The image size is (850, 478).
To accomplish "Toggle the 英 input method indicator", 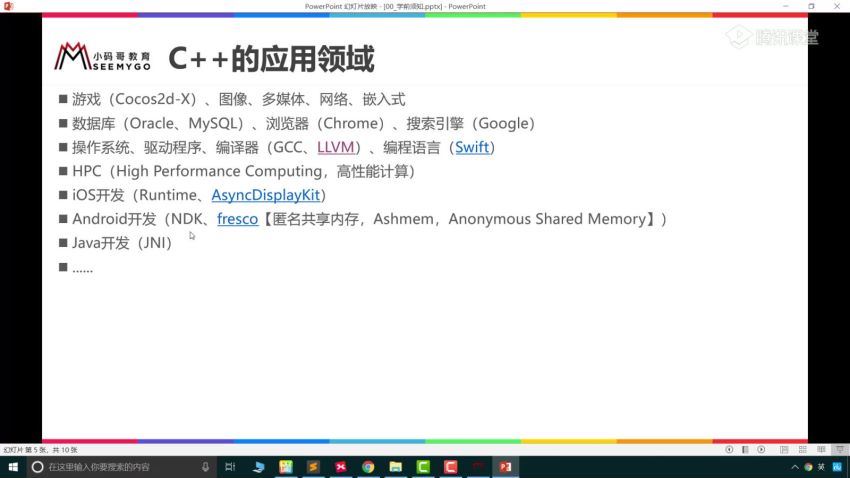I will [822, 467].
